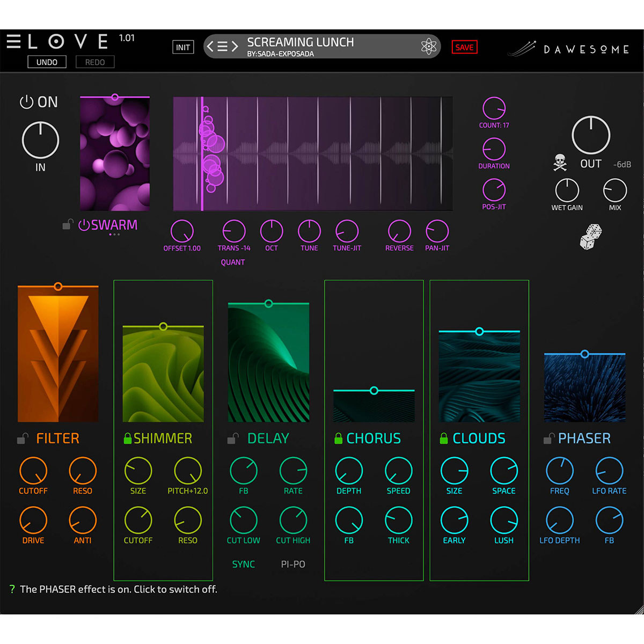Viewport: 644px width, 644px height.
Task: Click the SHIMMER PITCH+12.0 knob
Action: (188, 471)
